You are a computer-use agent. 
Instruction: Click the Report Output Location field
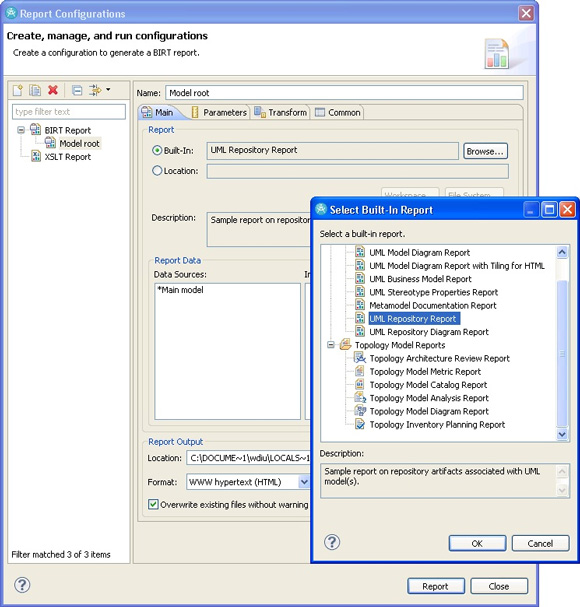[248, 458]
